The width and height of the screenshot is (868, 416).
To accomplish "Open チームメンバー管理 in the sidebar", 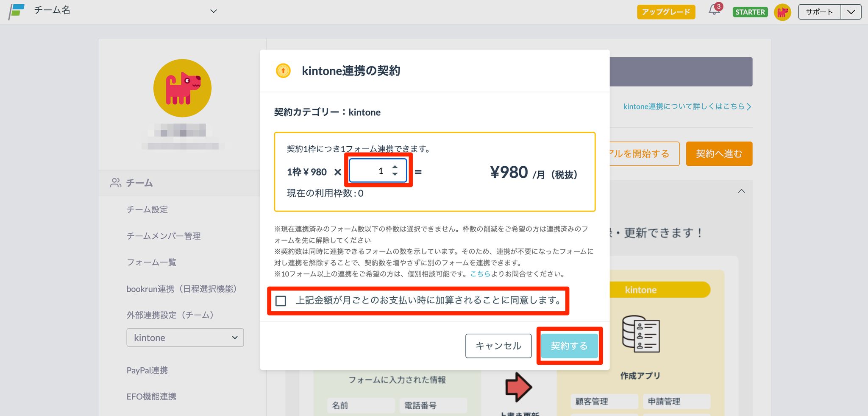I will click(x=164, y=236).
